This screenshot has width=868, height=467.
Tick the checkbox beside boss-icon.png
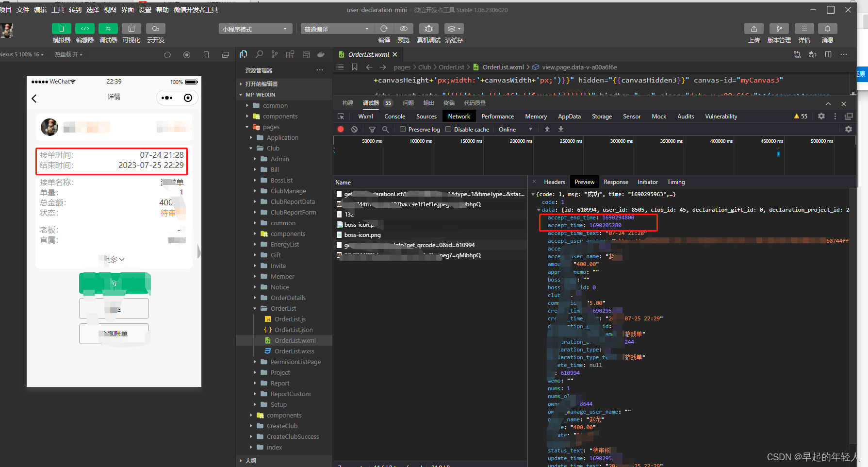340,235
